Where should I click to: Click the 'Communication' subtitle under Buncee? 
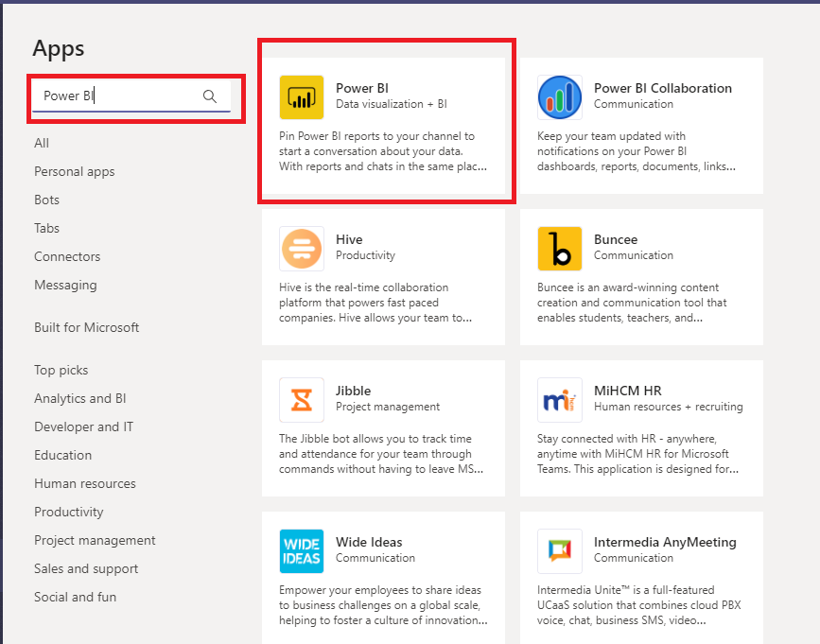634,255
